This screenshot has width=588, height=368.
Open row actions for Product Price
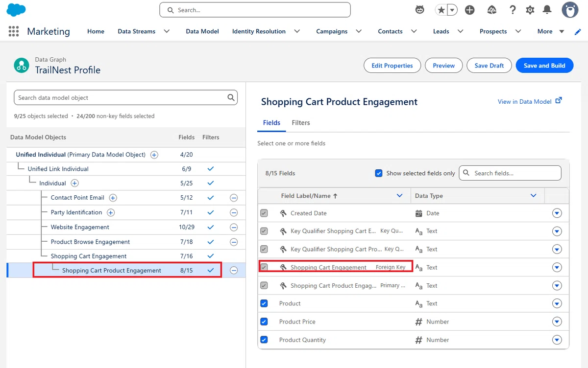(x=557, y=322)
